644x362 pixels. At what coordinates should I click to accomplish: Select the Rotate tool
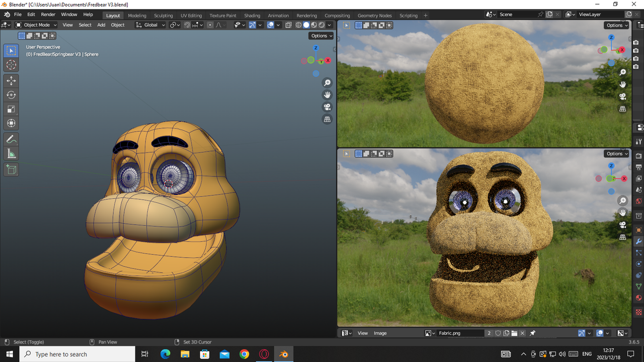click(11, 95)
